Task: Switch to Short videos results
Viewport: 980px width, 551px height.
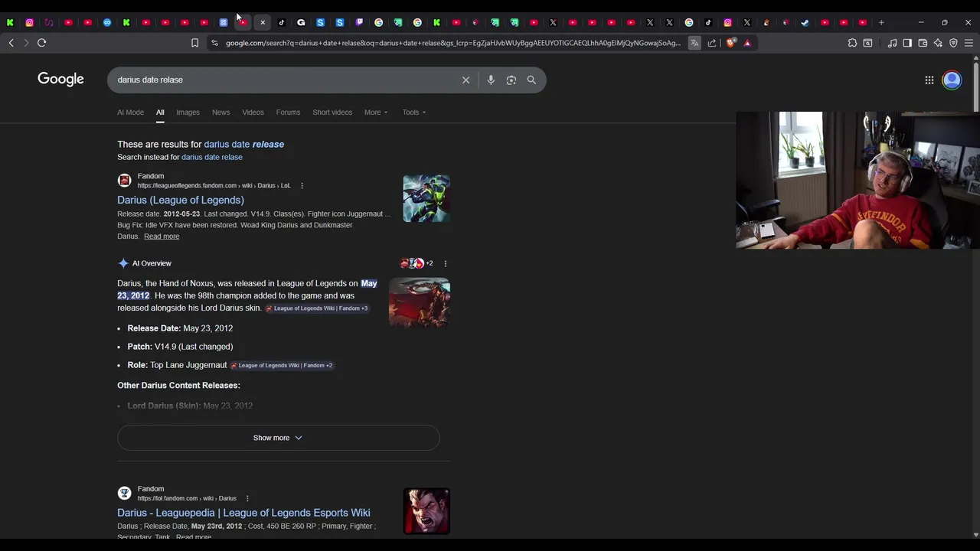Action: 332,112
